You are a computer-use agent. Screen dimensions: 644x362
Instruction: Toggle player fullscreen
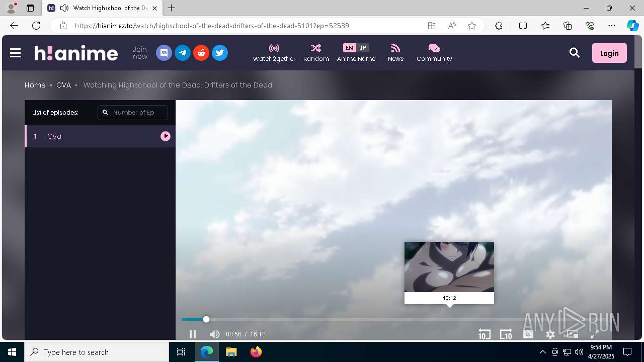click(594, 334)
